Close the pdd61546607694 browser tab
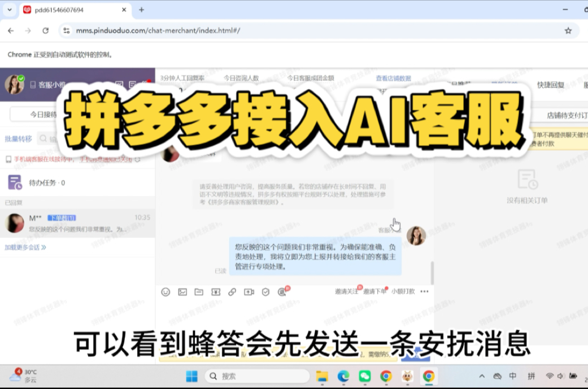The image size is (588, 389). 124,10
